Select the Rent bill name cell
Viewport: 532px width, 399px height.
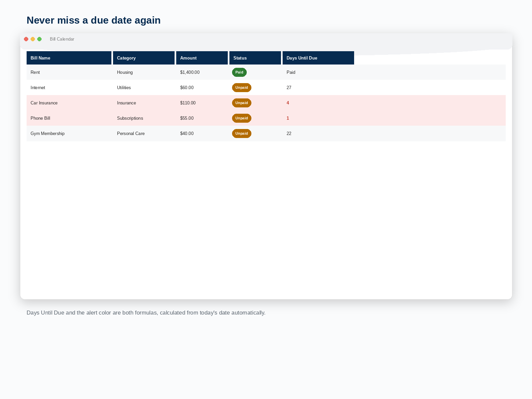(x=35, y=72)
